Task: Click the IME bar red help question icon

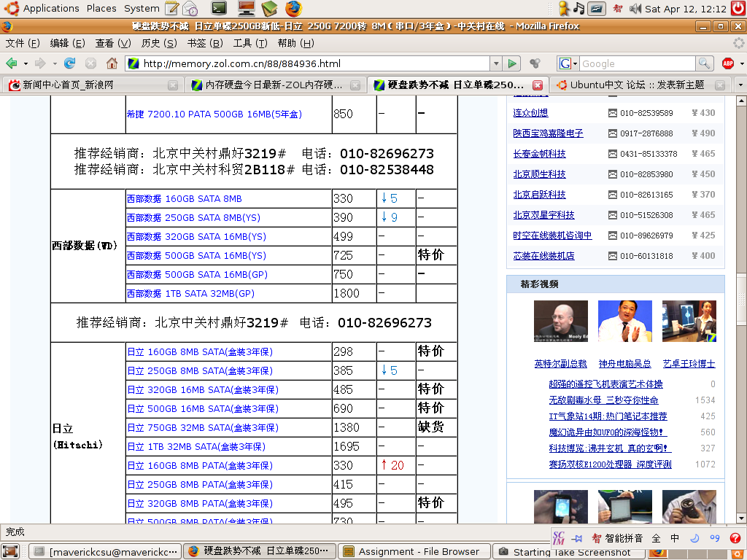Action: (x=735, y=538)
